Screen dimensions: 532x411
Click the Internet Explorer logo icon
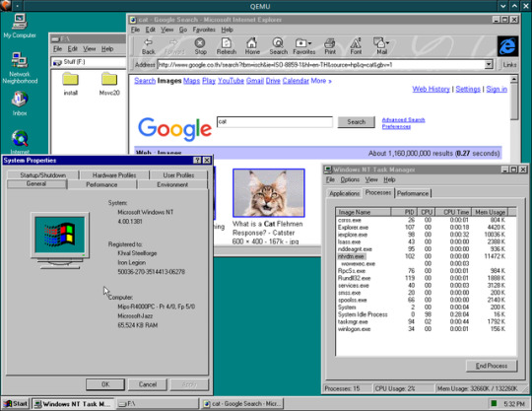click(x=507, y=46)
